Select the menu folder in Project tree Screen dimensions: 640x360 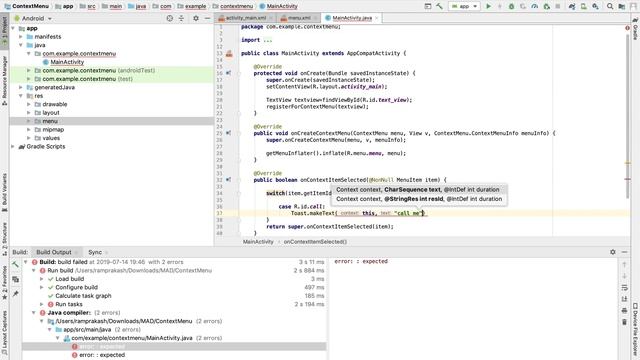(x=111, y=121)
